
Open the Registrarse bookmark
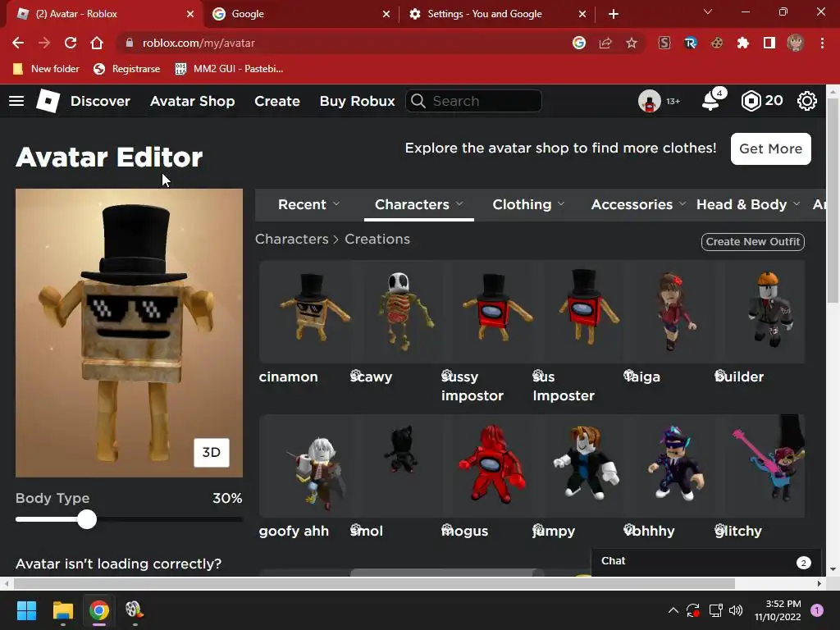(127, 69)
